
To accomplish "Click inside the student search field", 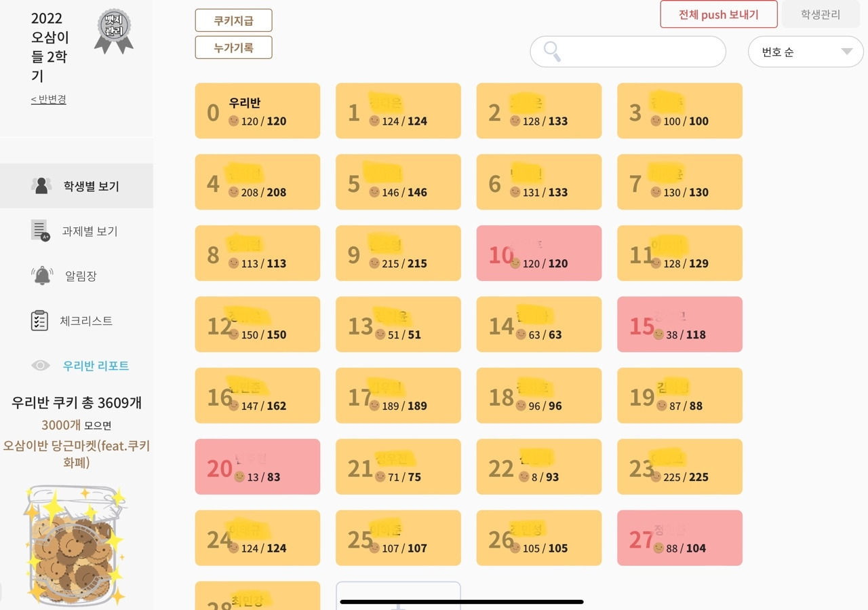I will tap(637, 52).
